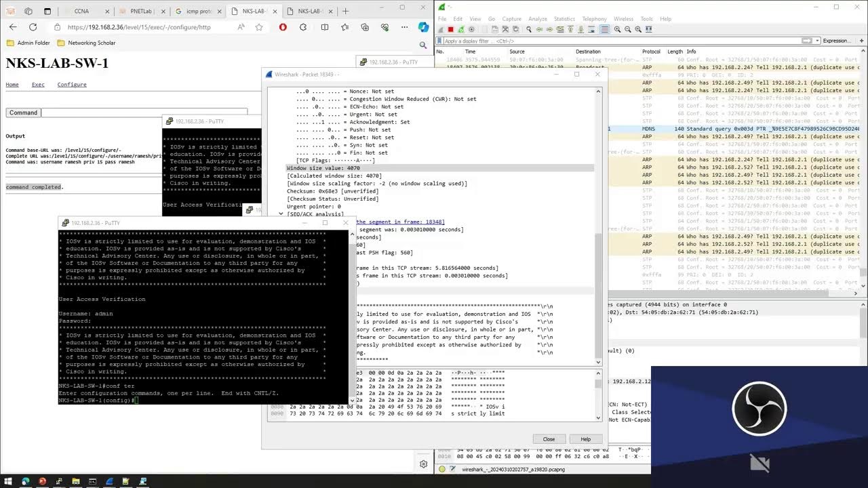This screenshot has width=868, height=488.
Task: Open Wireshark File menu
Action: [442, 19]
